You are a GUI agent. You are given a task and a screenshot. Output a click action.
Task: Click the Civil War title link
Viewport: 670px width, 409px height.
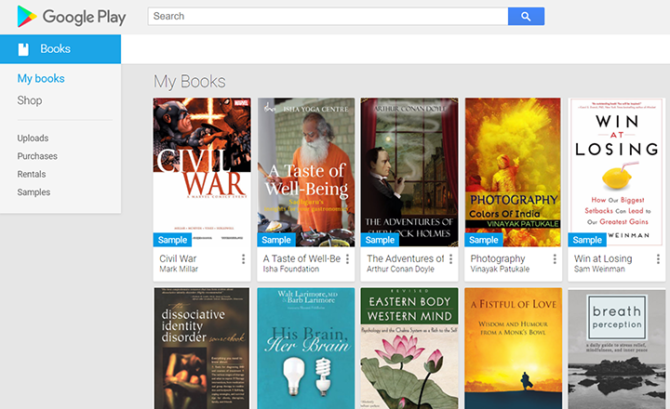coord(178,259)
